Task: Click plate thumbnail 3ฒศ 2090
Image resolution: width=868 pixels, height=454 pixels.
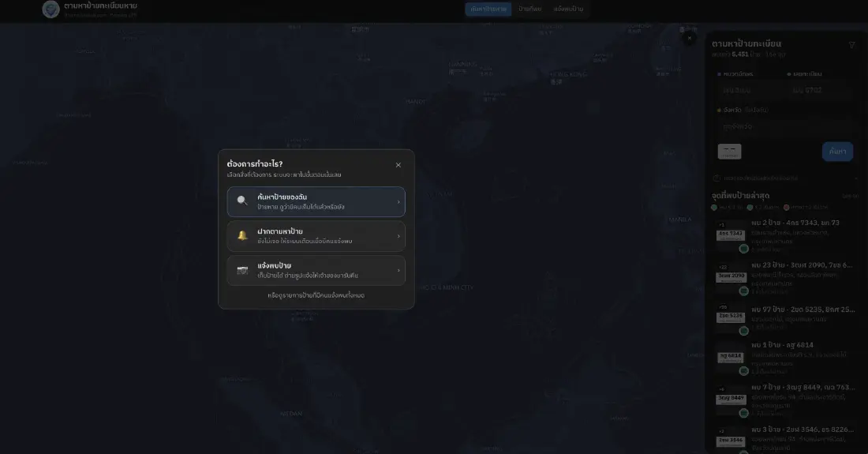Action: (x=731, y=277)
